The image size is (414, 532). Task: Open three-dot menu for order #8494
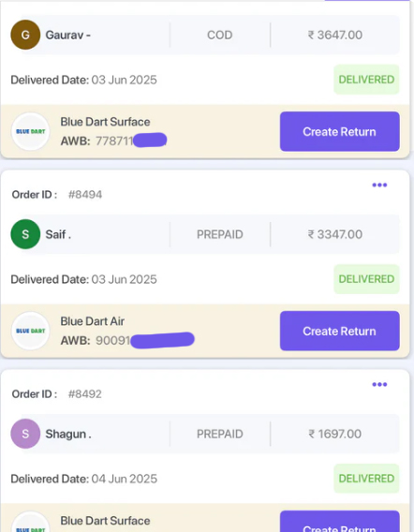pos(379,185)
